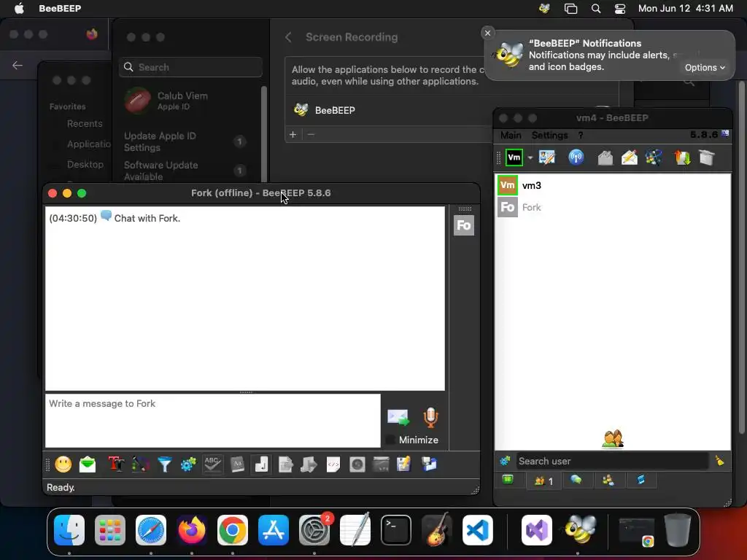Click the two-person figure icon in user list
This screenshot has height=560, width=747.
pyautogui.click(x=612, y=438)
